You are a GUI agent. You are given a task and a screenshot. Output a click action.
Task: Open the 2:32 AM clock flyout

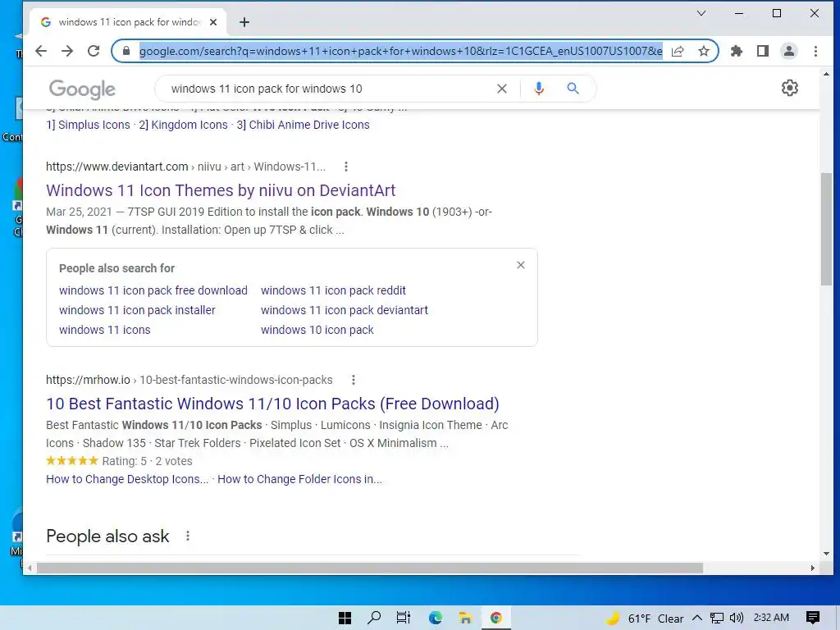(771, 618)
